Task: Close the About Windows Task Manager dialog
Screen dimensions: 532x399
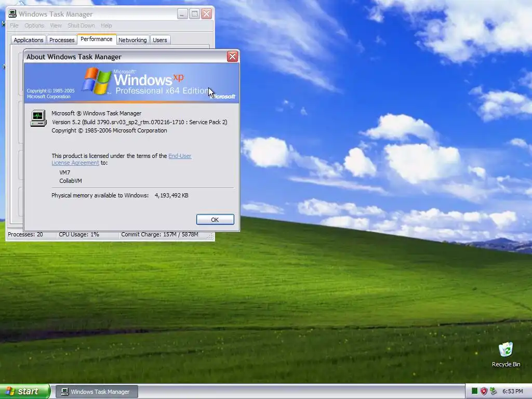Action: click(x=232, y=56)
